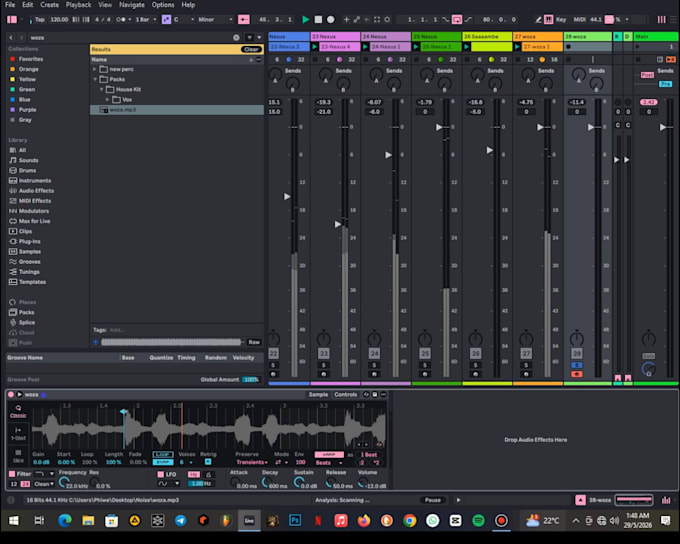This screenshot has width=680, height=544.
Task: Toggle the Draw Mode pencil icon
Action: [x=538, y=20]
